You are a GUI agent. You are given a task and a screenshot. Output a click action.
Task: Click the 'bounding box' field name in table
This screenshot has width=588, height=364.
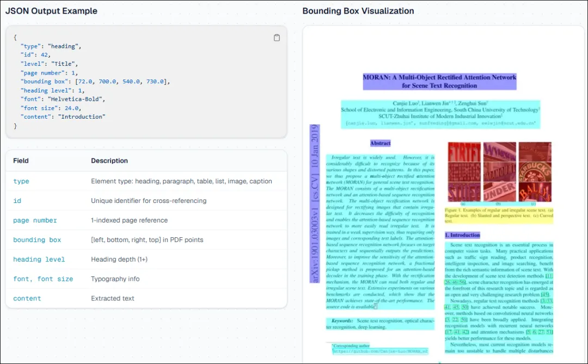[x=37, y=239]
